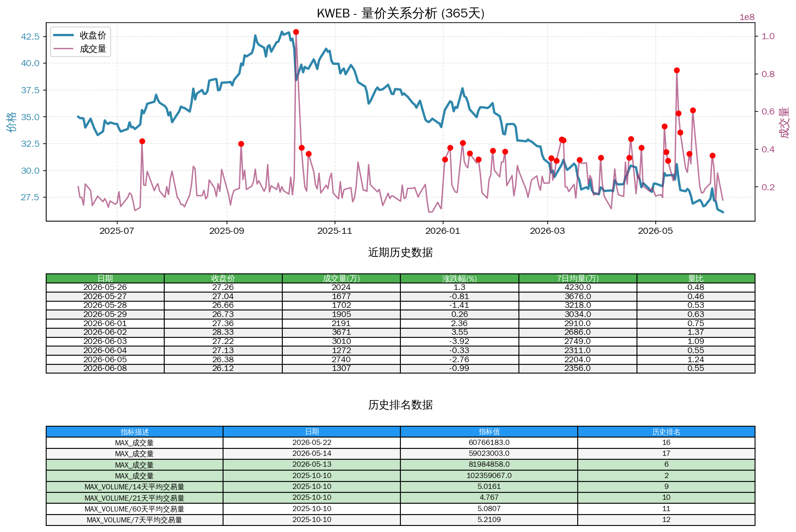Click the 涨跌幅(%) column header

[460, 278]
